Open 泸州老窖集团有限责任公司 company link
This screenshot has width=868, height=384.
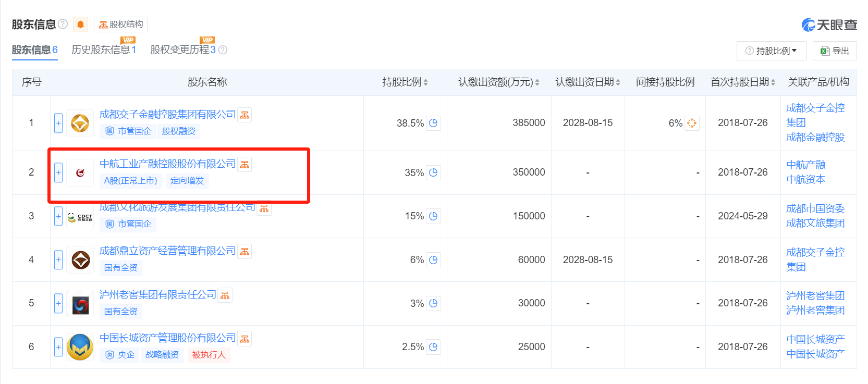tap(158, 295)
